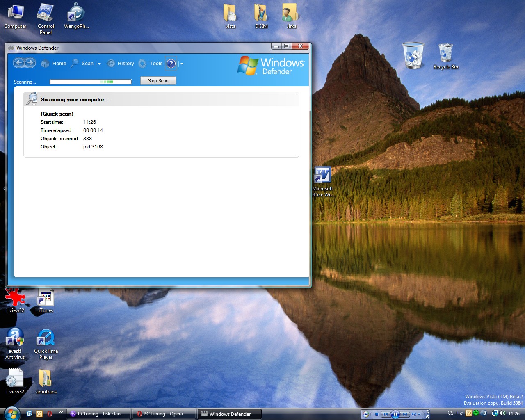This screenshot has width=525, height=420.
Task: Launch Microsoft Office Word shortcut
Action: point(323,182)
